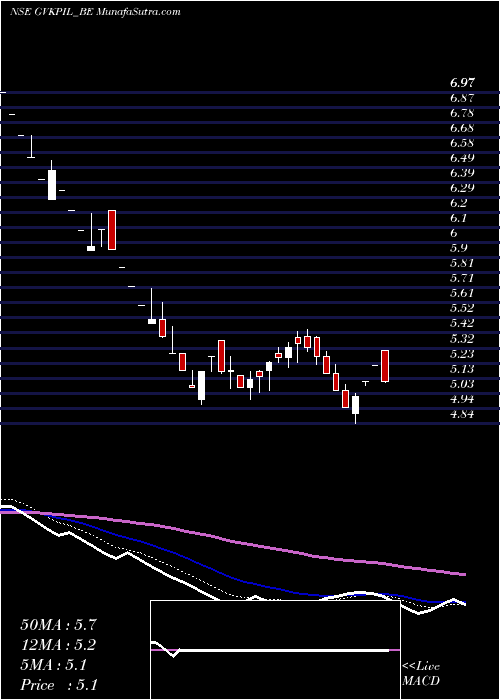The image size is (500, 700).
Task: Select the 6 price axis label
Action: tap(454, 233)
